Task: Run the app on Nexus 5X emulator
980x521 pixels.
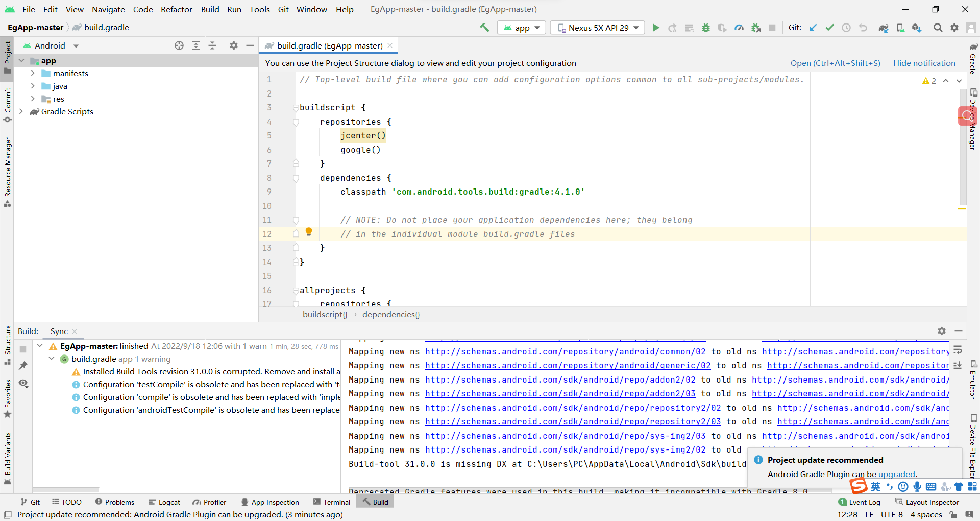Action: click(656, 28)
